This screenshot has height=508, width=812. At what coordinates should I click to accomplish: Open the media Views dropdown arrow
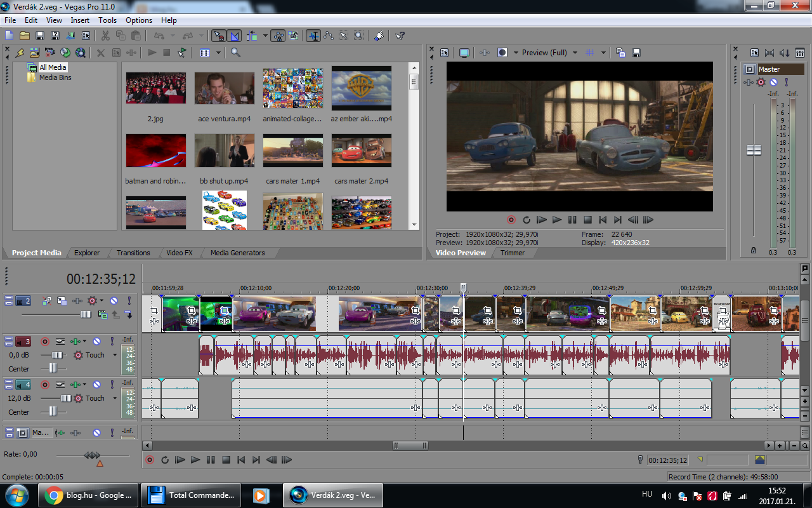[218, 53]
